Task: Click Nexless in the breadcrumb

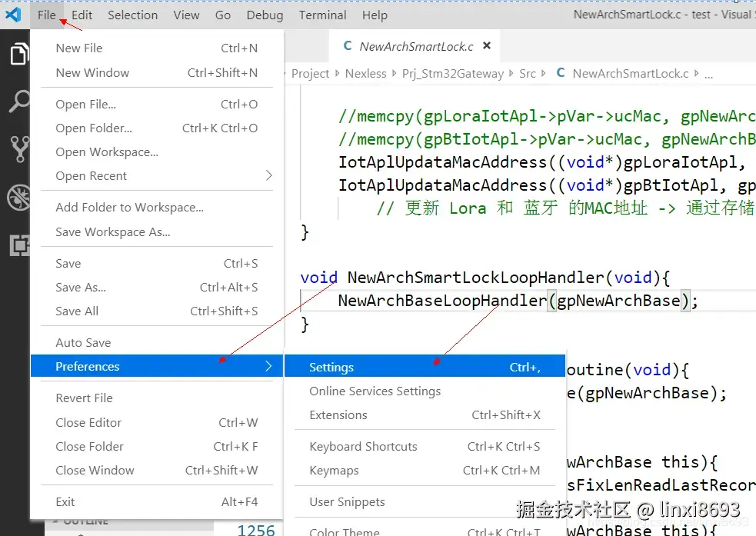Action: coord(365,73)
